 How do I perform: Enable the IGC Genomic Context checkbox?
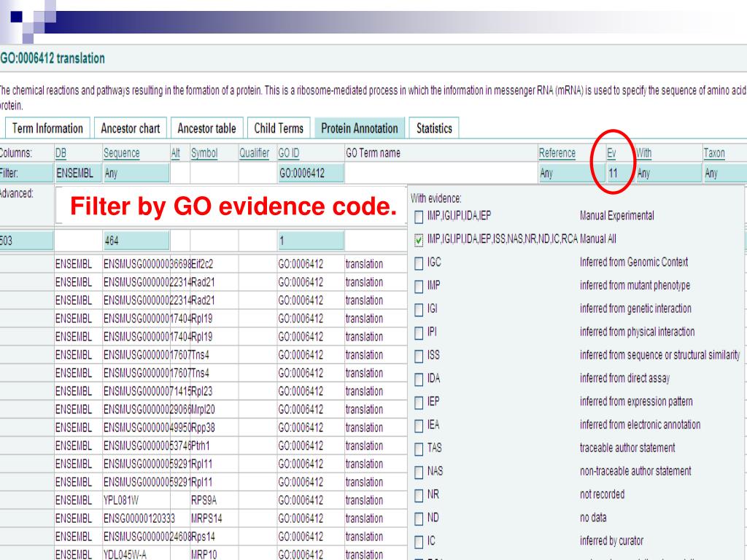[419, 264]
